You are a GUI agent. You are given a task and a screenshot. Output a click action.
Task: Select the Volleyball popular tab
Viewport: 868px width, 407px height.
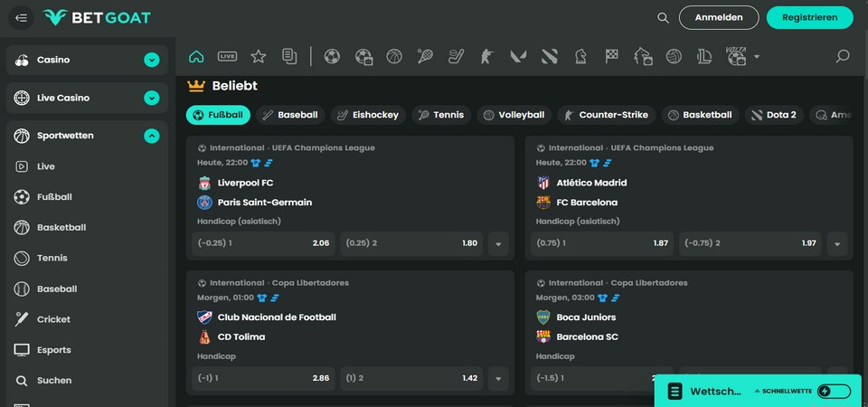(x=514, y=115)
